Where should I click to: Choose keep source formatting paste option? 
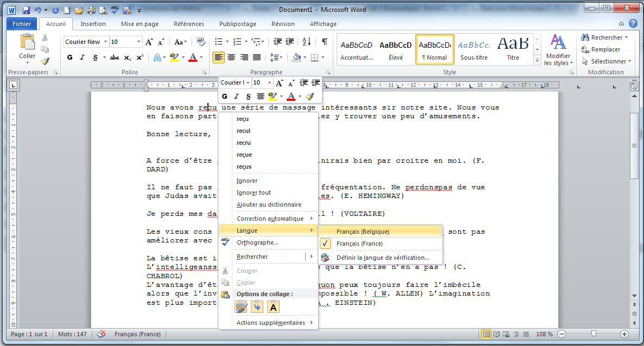point(241,306)
